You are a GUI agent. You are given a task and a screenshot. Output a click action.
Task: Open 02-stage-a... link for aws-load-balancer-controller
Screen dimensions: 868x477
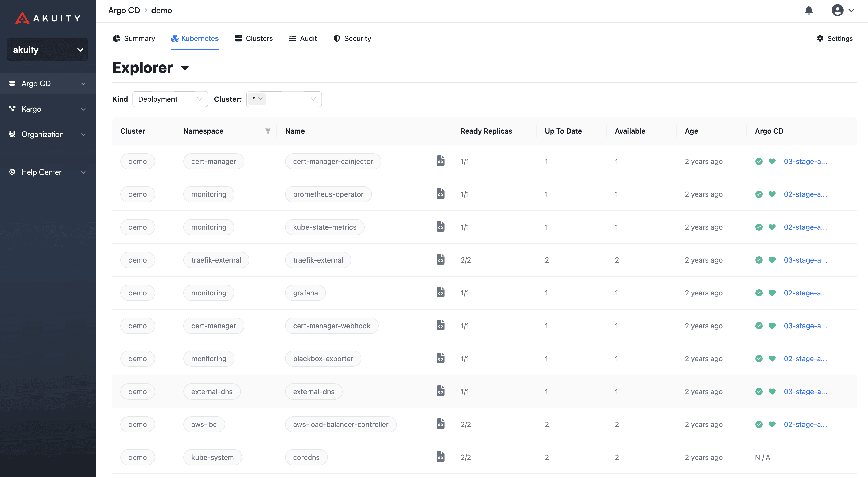(805, 424)
